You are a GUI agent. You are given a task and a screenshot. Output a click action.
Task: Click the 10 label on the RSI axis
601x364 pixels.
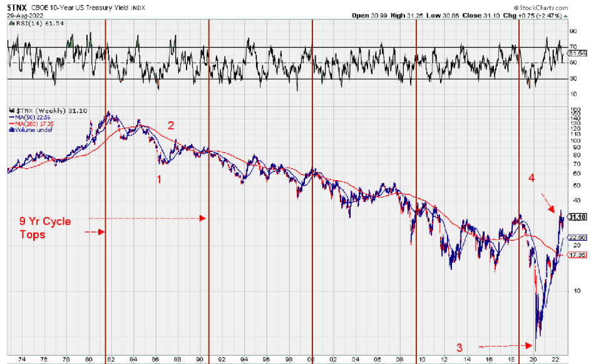pyautogui.click(x=573, y=94)
